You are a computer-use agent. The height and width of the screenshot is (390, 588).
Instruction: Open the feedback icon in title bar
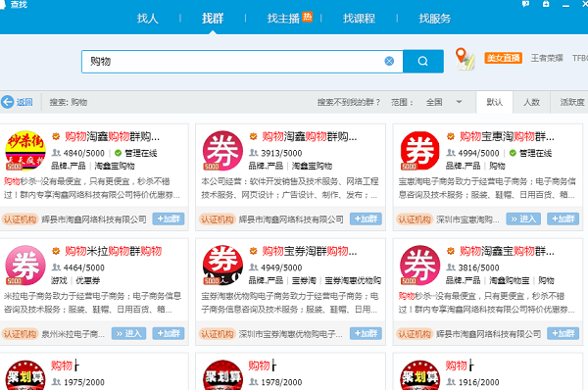(525, 4)
